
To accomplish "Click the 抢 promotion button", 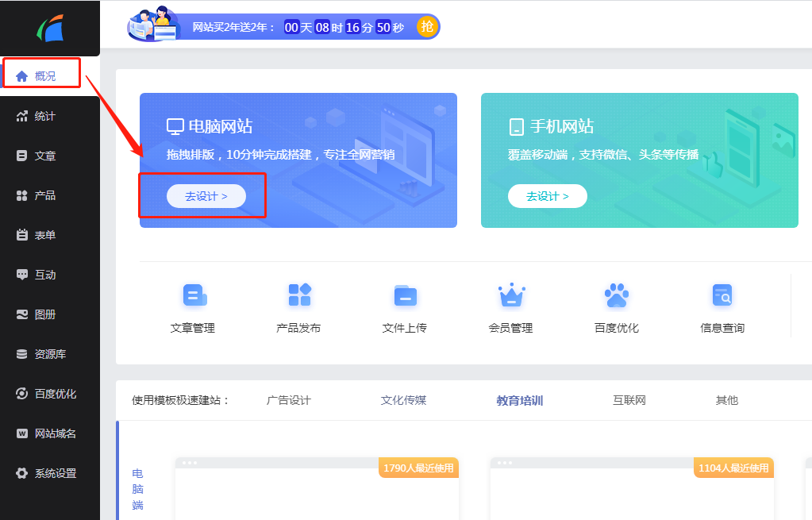I will pyautogui.click(x=426, y=26).
